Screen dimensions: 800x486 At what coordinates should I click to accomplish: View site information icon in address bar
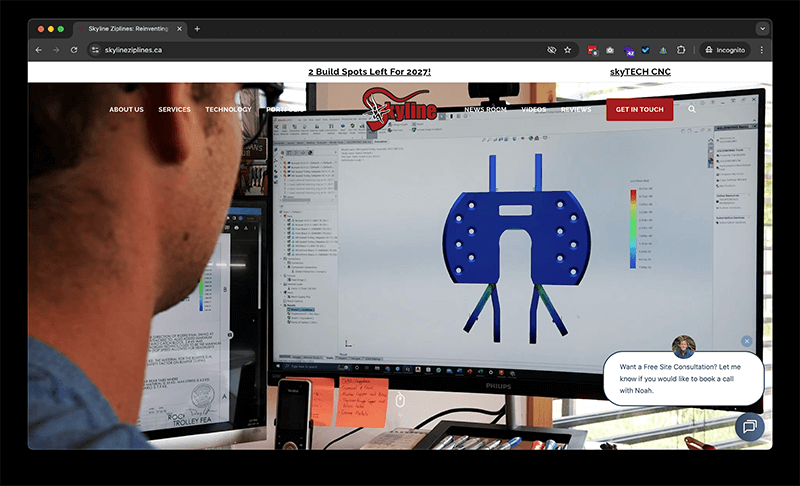coord(95,49)
